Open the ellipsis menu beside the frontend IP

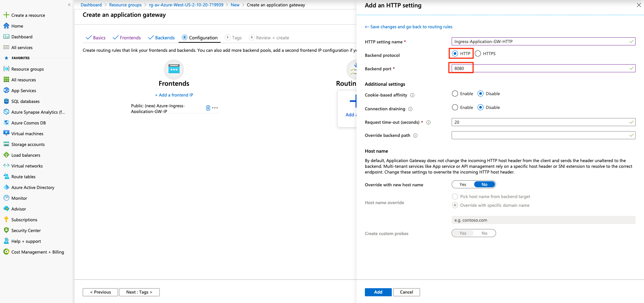pos(216,108)
